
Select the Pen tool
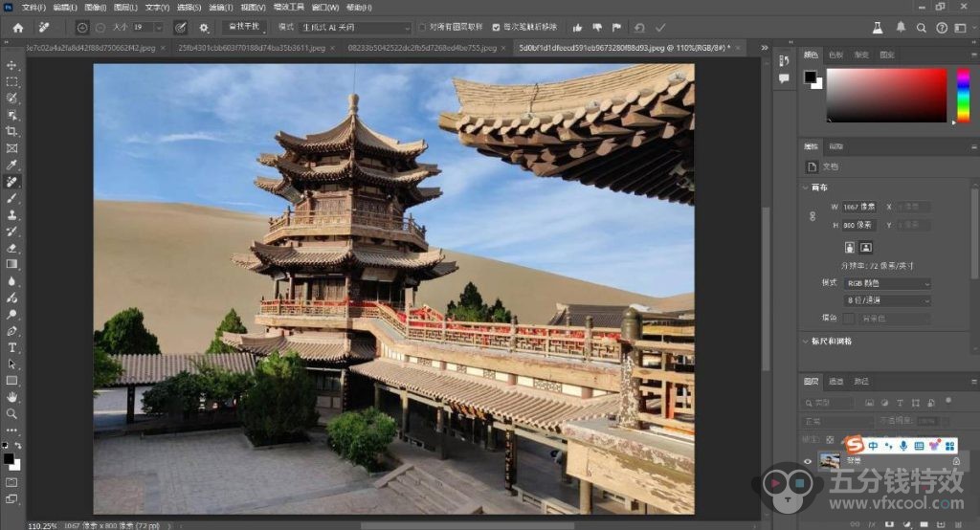pos(11,331)
